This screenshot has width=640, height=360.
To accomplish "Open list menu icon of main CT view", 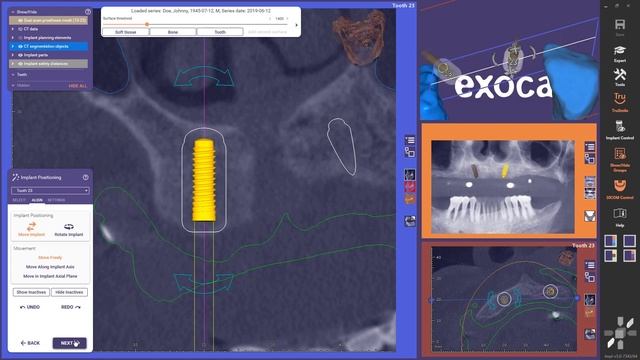I will point(410,140).
